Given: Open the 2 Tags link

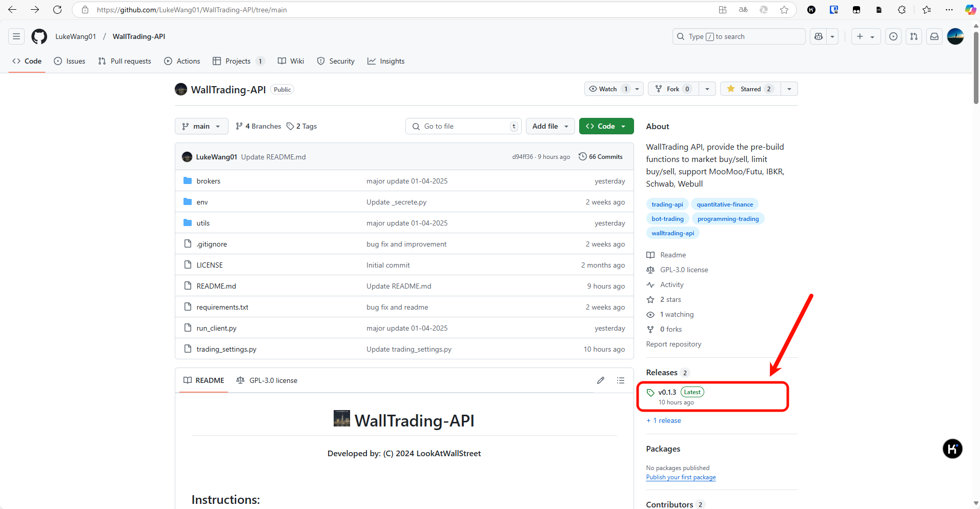Looking at the screenshot, I should [302, 126].
